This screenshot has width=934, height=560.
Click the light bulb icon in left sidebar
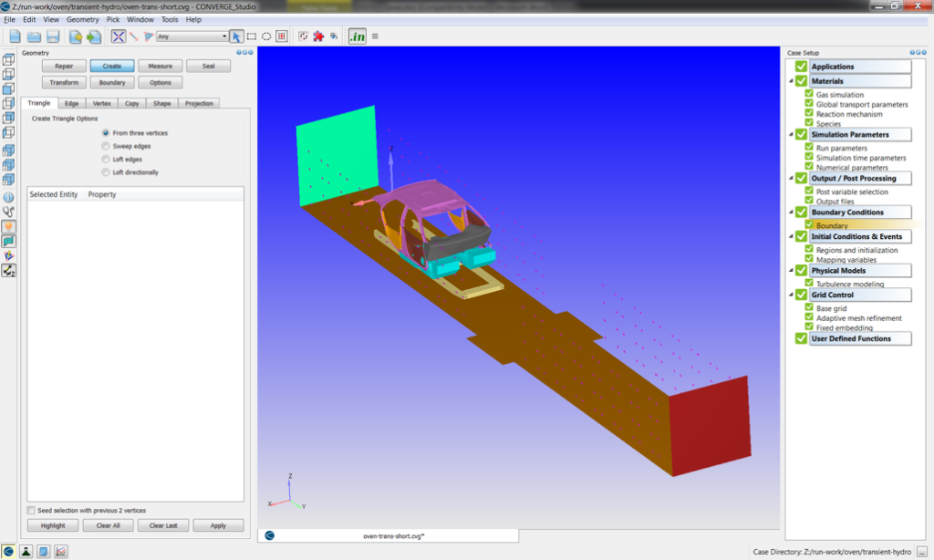[8, 226]
